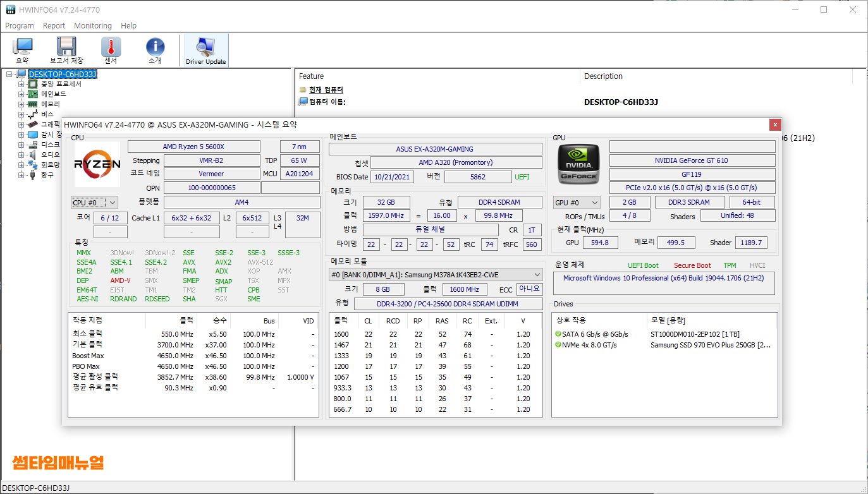Click the Ryzen CPU logo image

pyautogui.click(x=97, y=164)
